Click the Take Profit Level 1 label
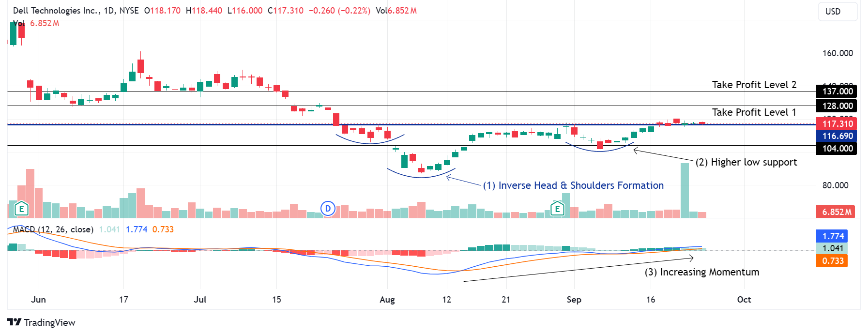The image size is (868, 335). (x=754, y=112)
